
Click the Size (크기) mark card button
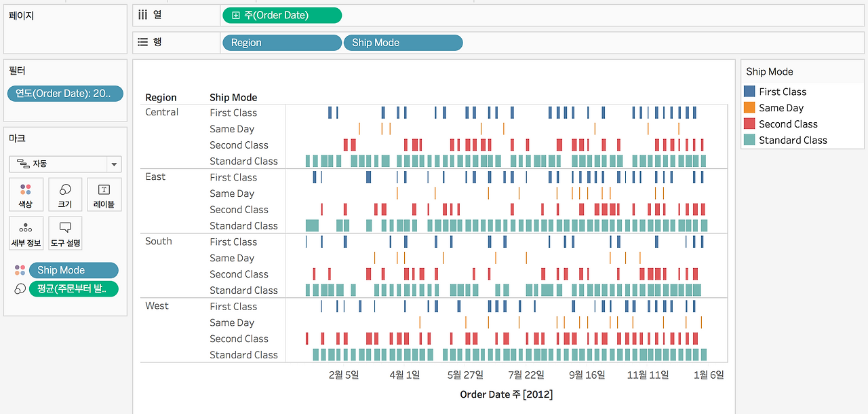point(65,194)
